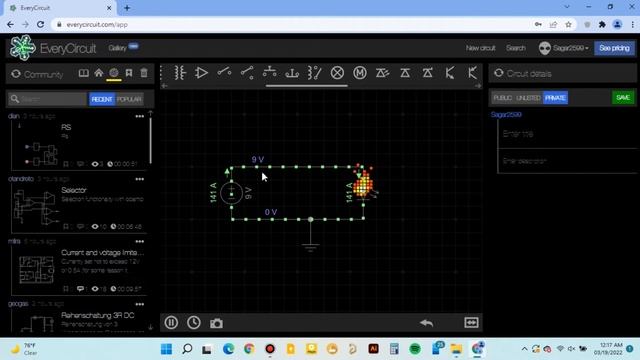Open the bookmarks icon in sidebar
The width and height of the screenshot is (640, 360).
[x=129, y=73]
